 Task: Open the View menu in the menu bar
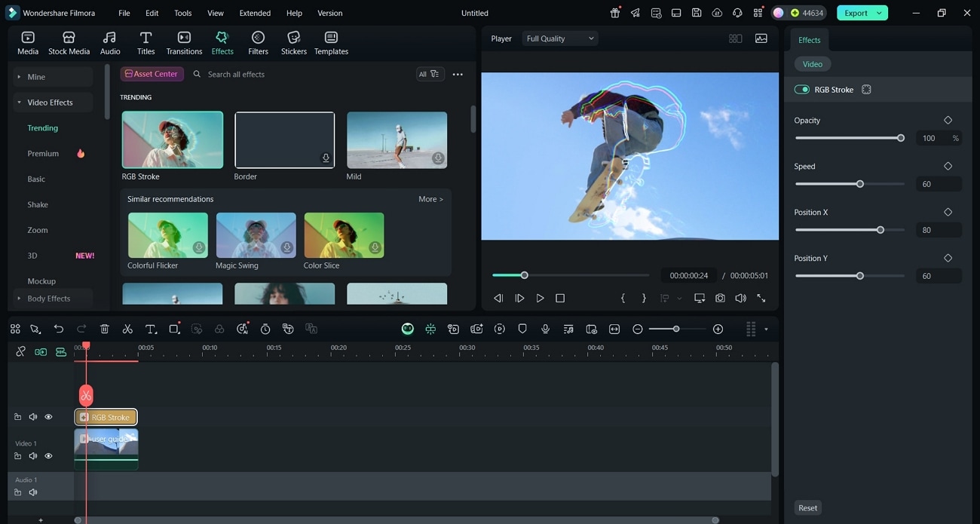(x=215, y=13)
